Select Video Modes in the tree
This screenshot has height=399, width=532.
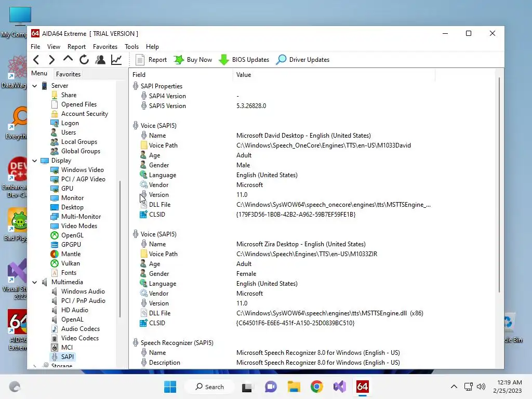click(79, 225)
